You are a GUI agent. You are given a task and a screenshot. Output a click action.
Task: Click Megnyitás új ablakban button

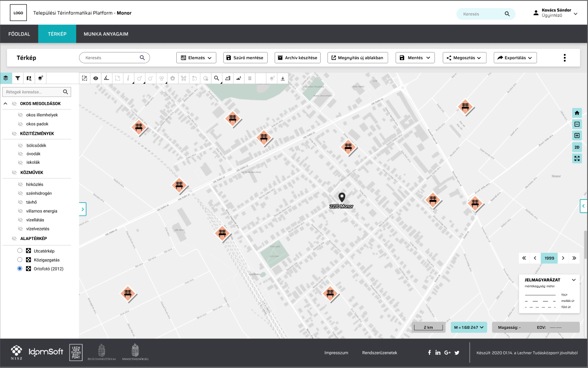click(x=358, y=58)
